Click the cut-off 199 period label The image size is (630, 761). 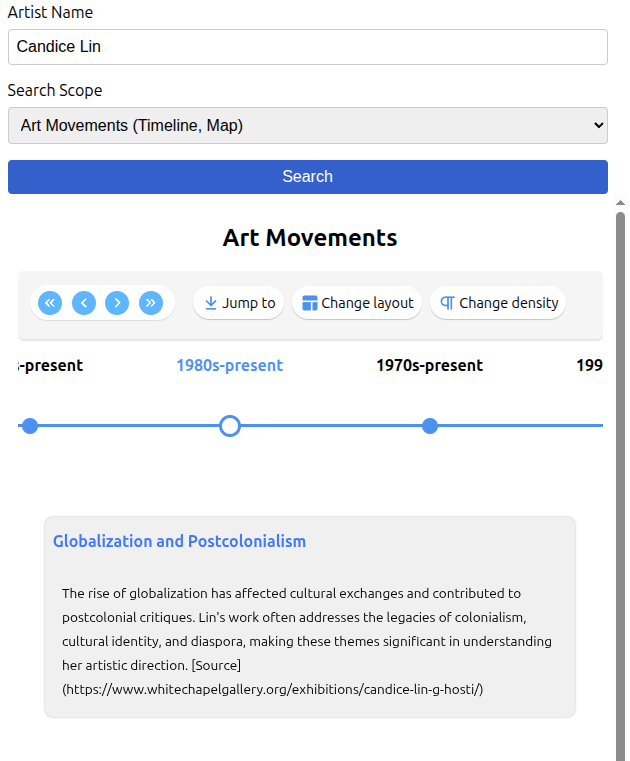[x=589, y=366]
